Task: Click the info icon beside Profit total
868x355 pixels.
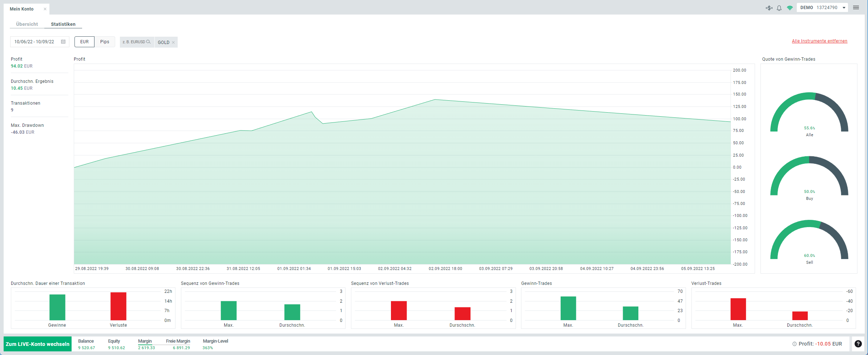Action: 794,344
